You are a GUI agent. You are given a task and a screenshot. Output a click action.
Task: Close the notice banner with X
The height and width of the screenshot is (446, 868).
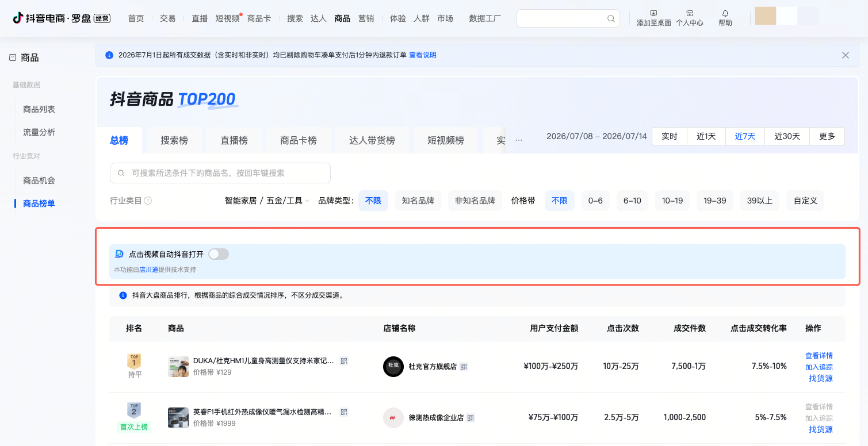(845, 55)
